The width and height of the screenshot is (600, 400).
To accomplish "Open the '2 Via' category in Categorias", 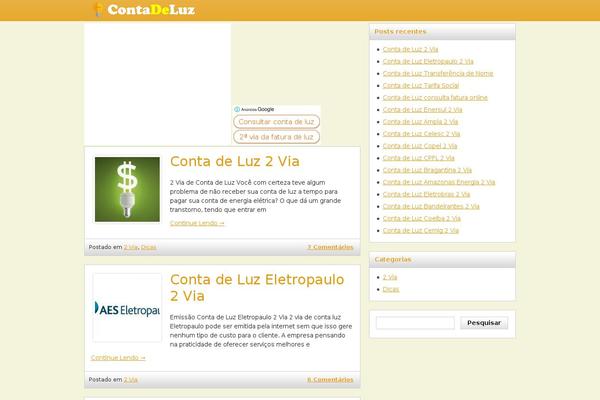I will pos(390,277).
